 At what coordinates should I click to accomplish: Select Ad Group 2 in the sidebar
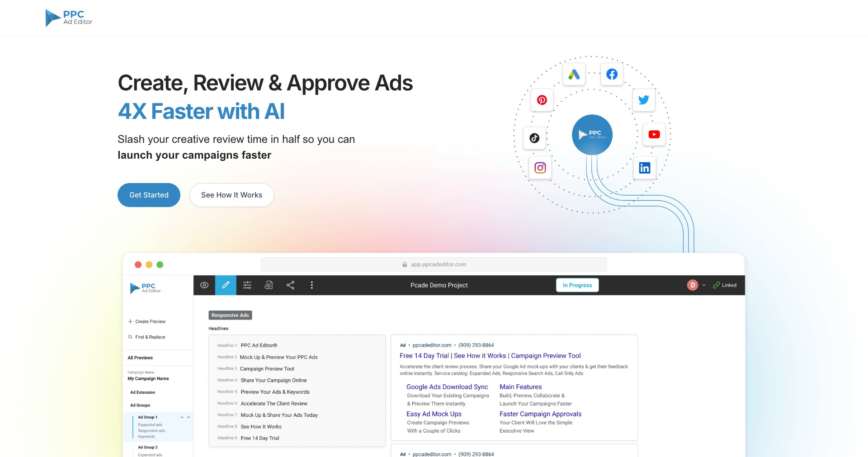tap(148, 448)
